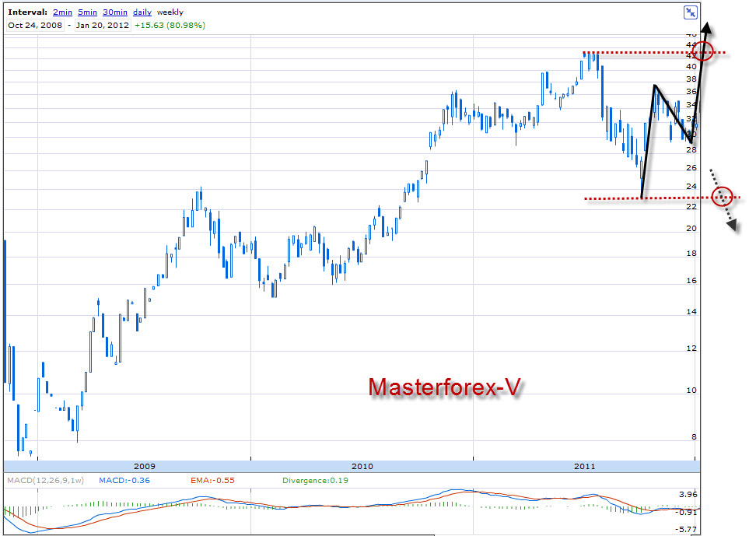Click the collapse chart icon at top right
756x536 pixels.
pos(691,12)
